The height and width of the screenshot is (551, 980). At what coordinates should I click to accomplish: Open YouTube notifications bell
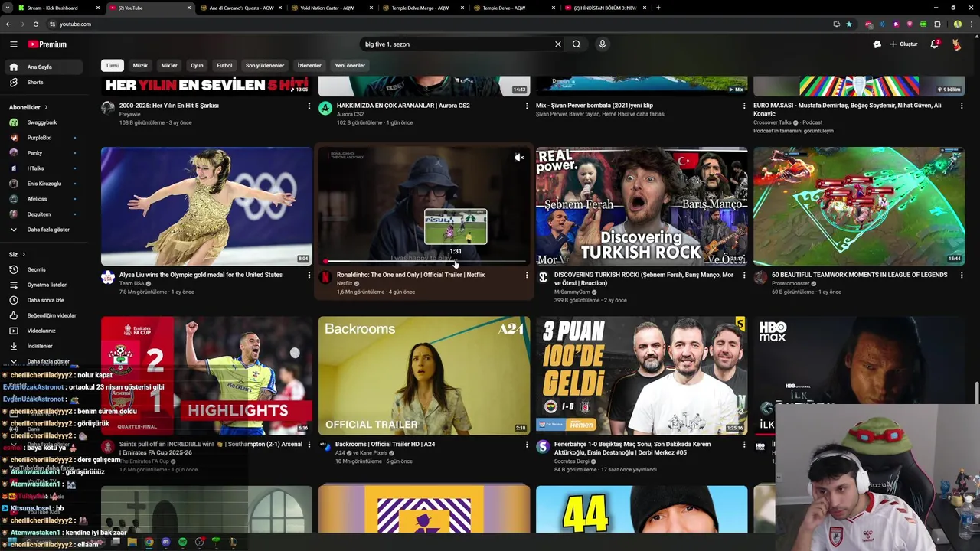(x=934, y=44)
